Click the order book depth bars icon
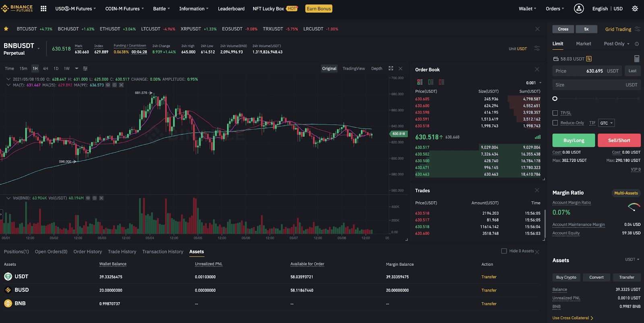The width and height of the screenshot is (644, 323). click(538, 137)
